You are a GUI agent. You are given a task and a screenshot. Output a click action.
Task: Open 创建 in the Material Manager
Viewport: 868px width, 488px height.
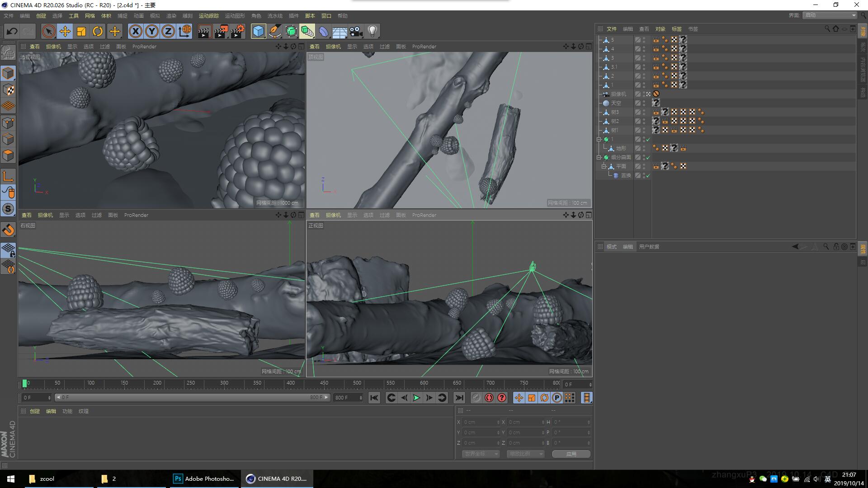point(35,411)
